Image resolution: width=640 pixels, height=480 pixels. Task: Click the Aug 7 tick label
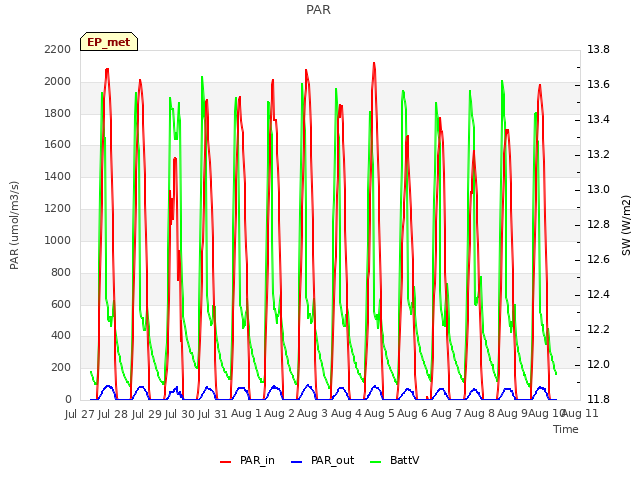tap(446, 414)
